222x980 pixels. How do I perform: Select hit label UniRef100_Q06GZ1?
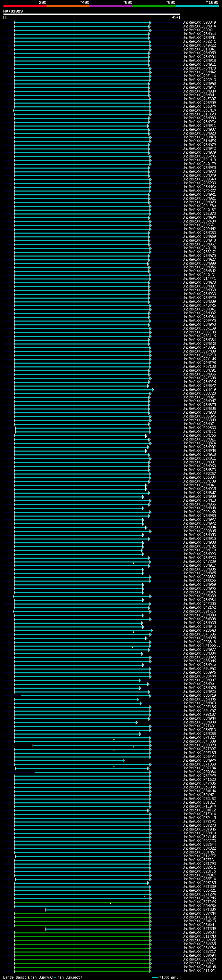[x=199, y=225]
